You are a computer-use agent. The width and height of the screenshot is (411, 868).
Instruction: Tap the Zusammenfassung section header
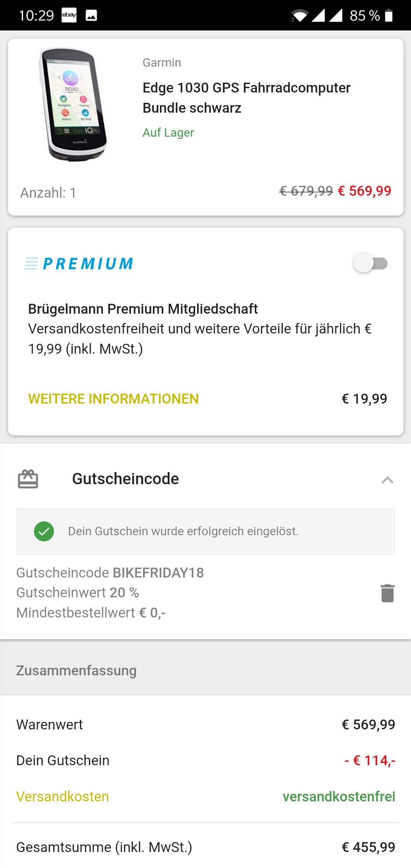click(x=76, y=670)
